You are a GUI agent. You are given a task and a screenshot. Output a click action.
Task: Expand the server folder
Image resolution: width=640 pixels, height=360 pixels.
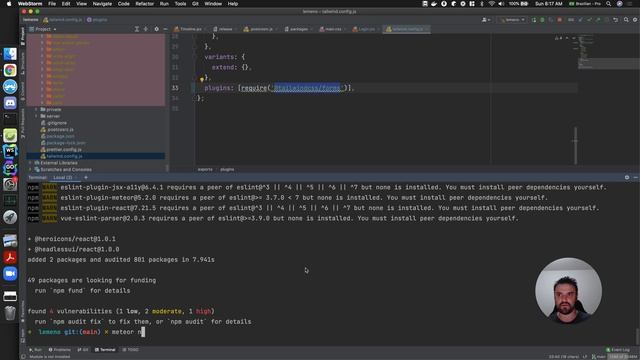36,116
